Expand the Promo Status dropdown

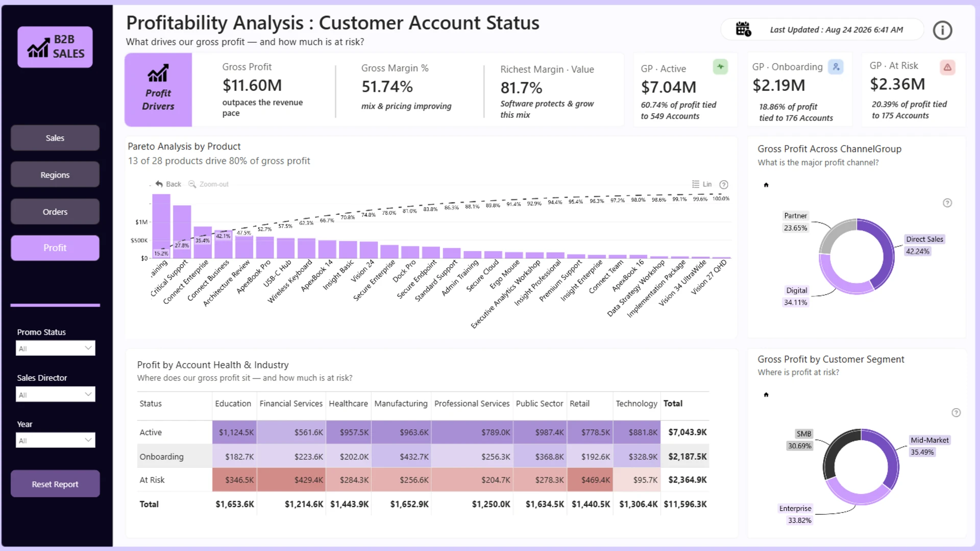pyautogui.click(x=56, y=348)
